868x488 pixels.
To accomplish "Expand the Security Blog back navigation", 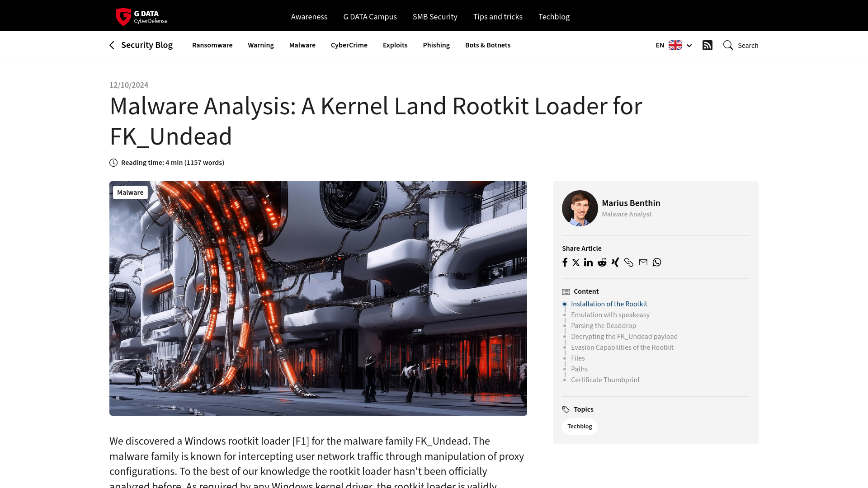I will pos(141,45).
